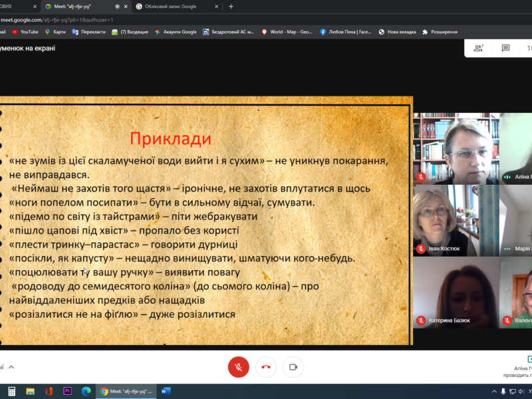Open Перекласти bookmark
This screenshot has height=399, width=532.
tap(89, 31)
